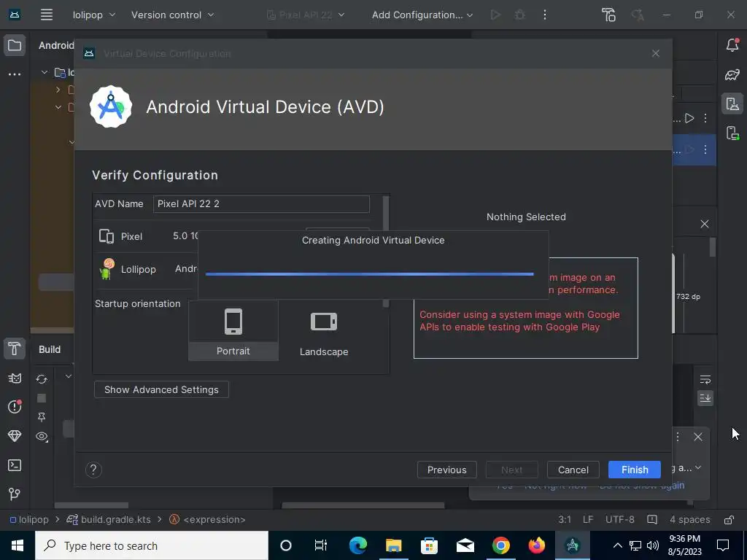Open Microsoft Edge from taskbar
Screen dimensions: 747x560
(x=357, y=545)
